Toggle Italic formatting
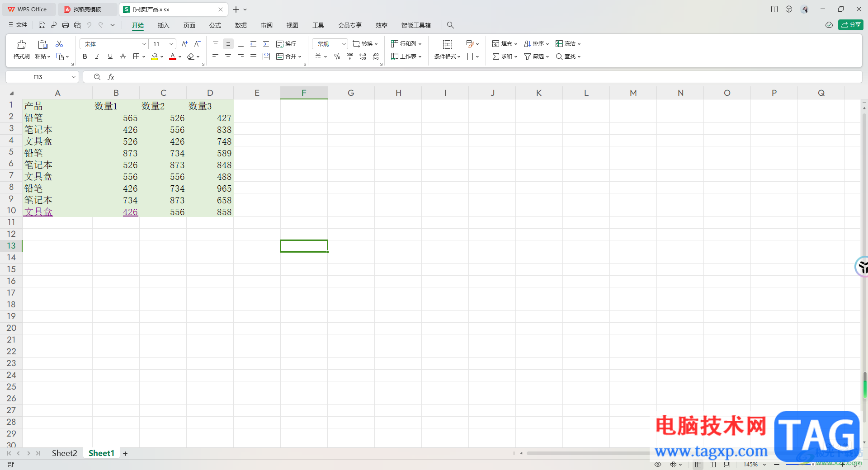This screenshot has height=470, width=868. (x=97, y=56)
